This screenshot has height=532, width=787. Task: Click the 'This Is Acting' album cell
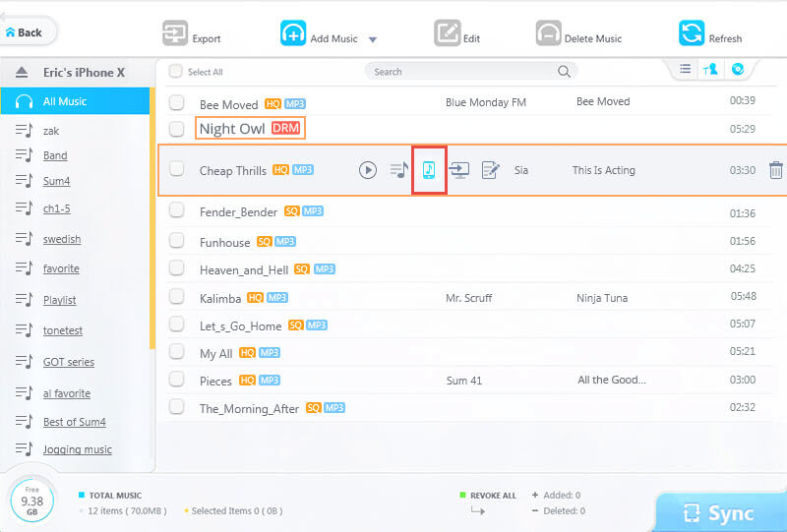(x=604, y=170)
